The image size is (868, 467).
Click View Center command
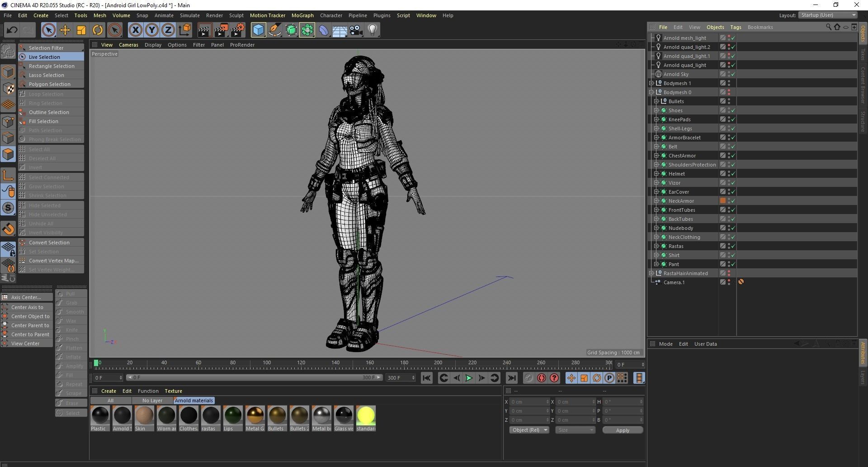[x=27, y=343]
